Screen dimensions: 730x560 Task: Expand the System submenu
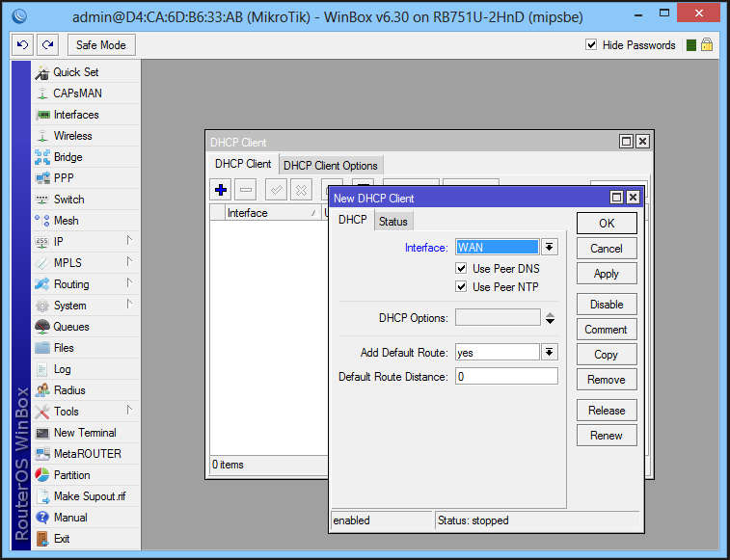(129, 304)
